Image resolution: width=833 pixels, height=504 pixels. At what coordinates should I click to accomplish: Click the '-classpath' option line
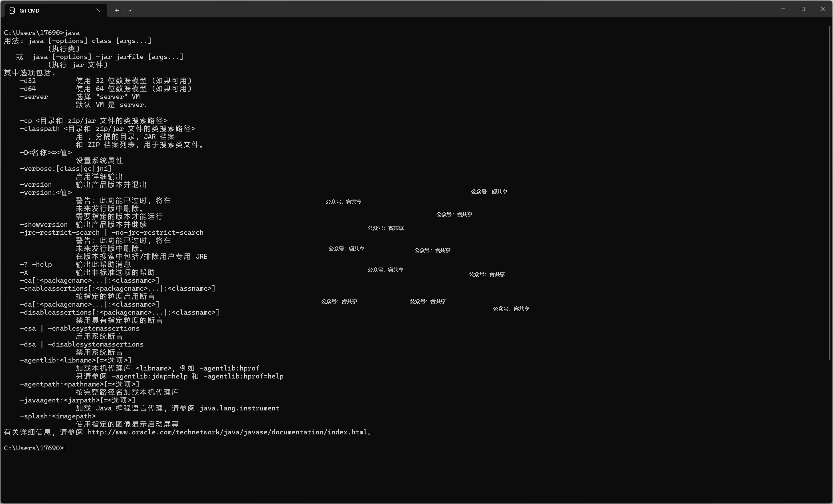coord(108,129)
